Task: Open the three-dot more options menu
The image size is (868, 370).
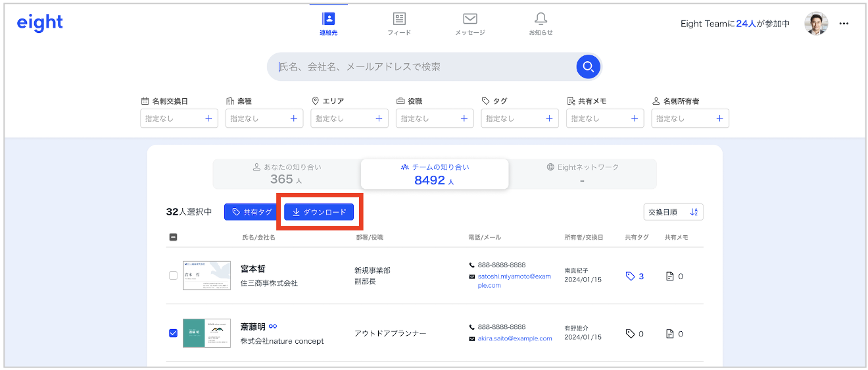Action: click(x=844, y=24)
